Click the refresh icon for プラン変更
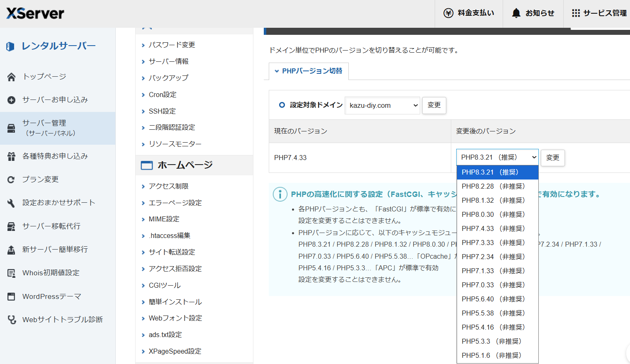The height and width of the screenshot is (364, 630). (12, 180)
